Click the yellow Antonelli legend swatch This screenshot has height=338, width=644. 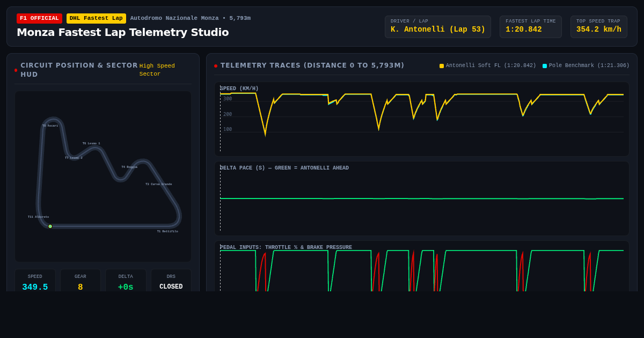[x=442, y=66]
